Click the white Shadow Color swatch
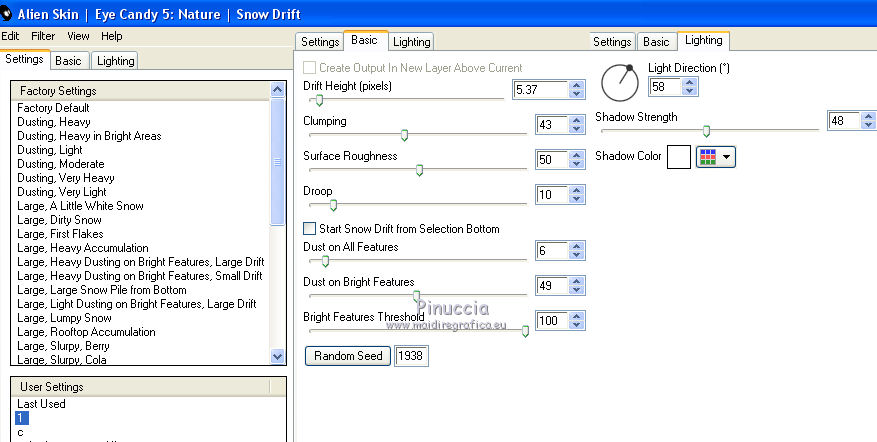The image size is (877, 442). click(679, 157)
